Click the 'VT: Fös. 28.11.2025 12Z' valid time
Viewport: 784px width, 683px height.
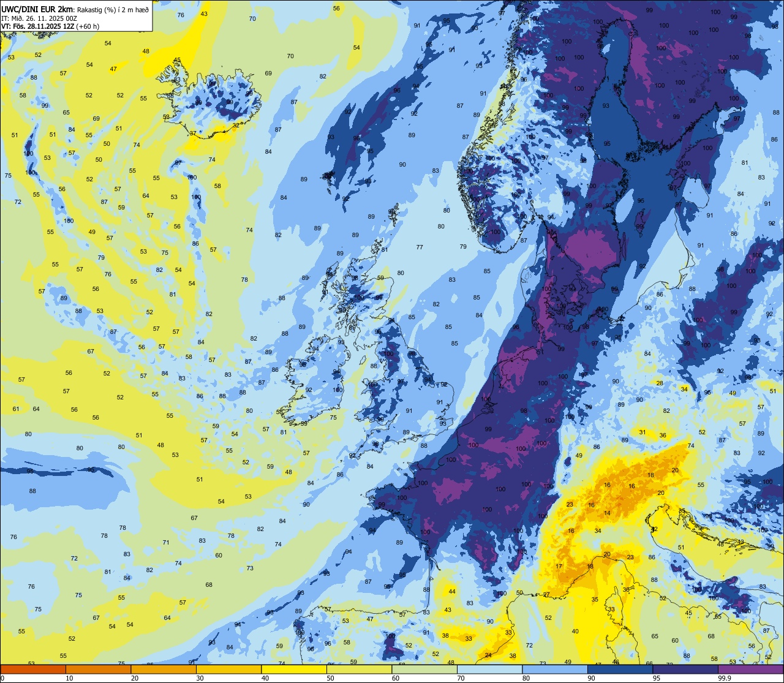37,26
